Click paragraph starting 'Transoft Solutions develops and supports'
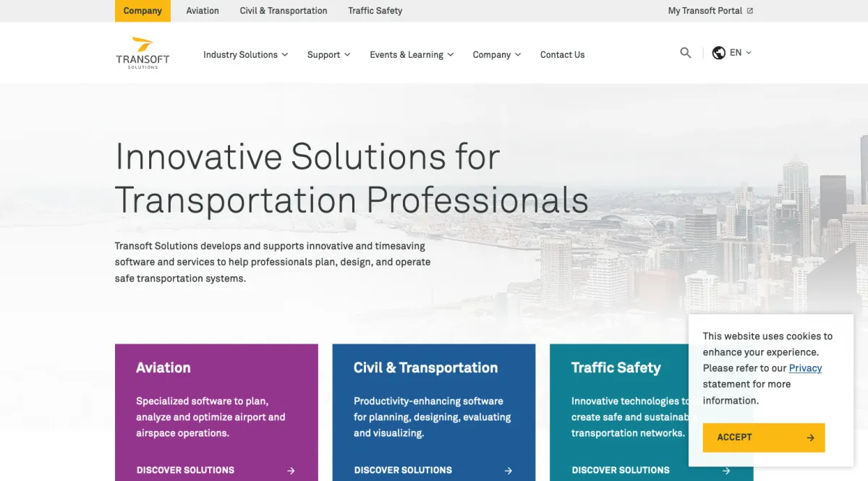The width and height of the screenshot is (868, 481). coord(273,262)
